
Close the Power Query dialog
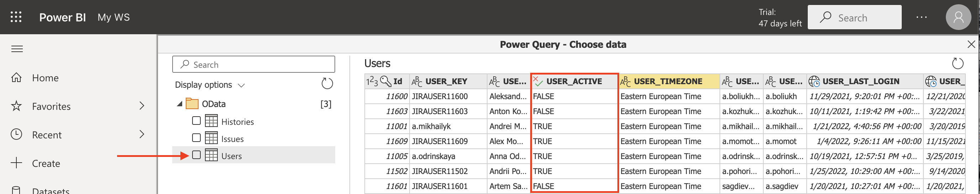971,44
